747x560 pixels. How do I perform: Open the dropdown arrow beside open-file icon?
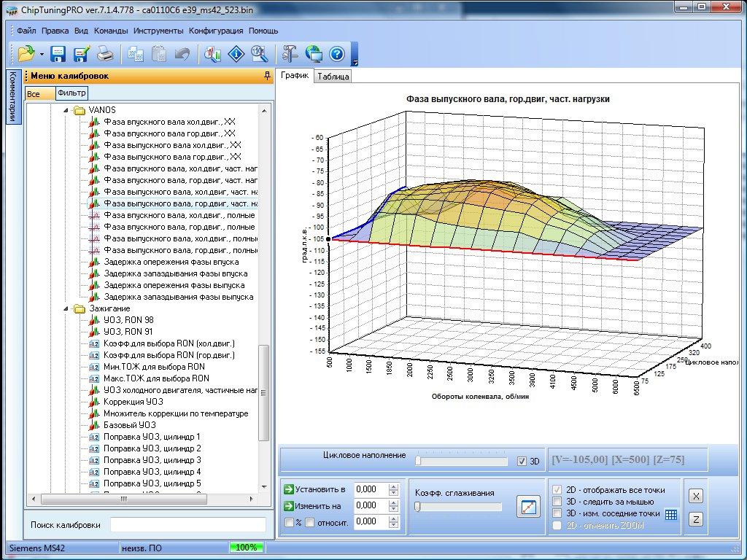click(x=42, y=54)
